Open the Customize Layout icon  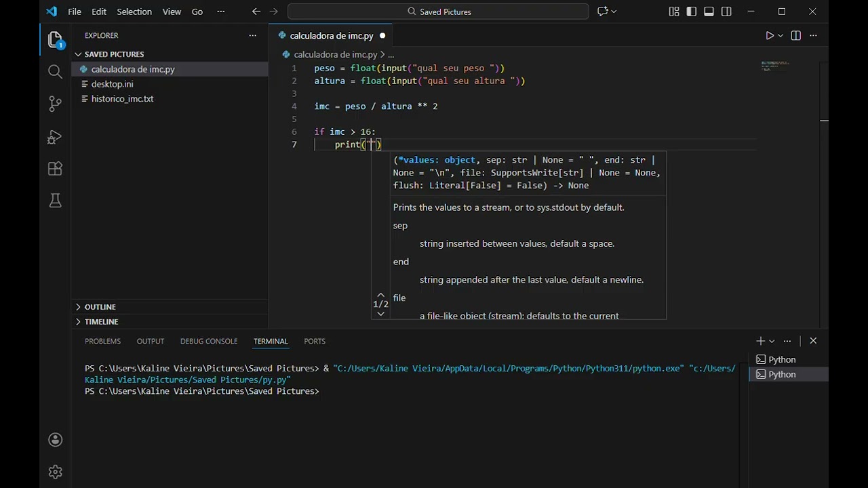(x=674, y=12)
